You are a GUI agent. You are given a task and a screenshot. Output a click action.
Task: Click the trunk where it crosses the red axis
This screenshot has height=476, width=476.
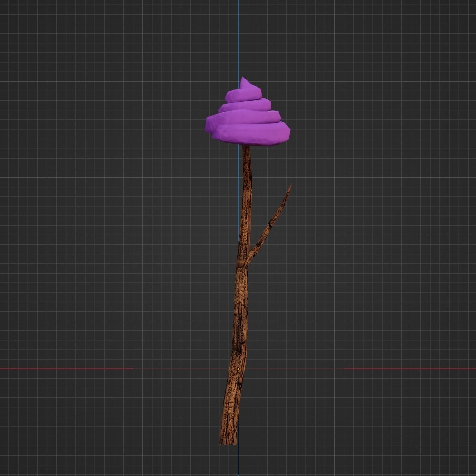[238, 370]
